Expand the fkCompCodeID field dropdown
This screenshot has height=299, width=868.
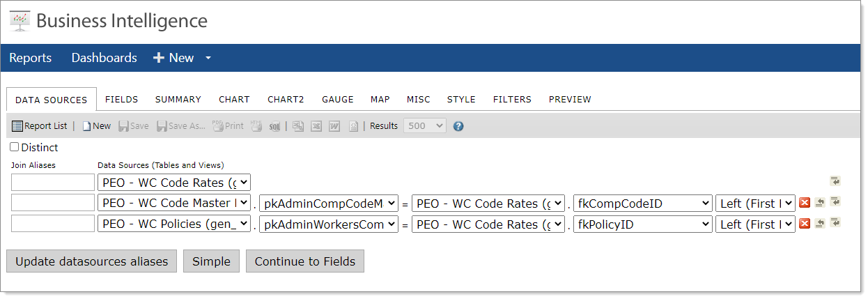(x=643, y=204)
